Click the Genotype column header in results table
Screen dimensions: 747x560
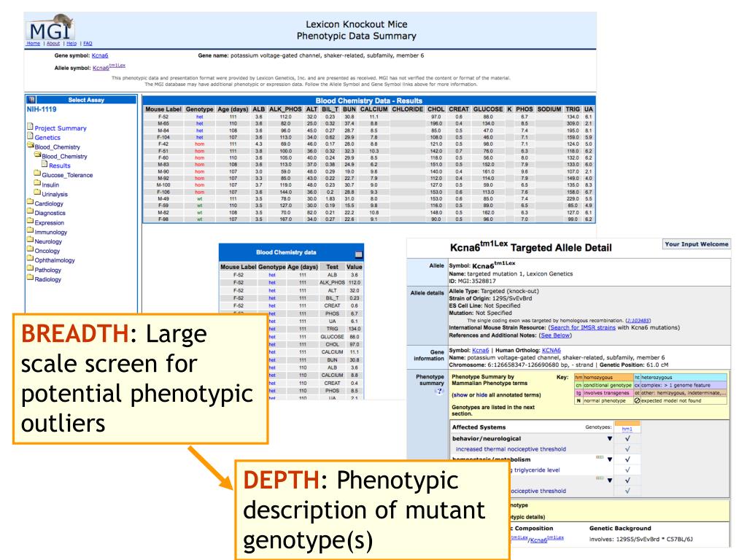(x=200, y=109)
